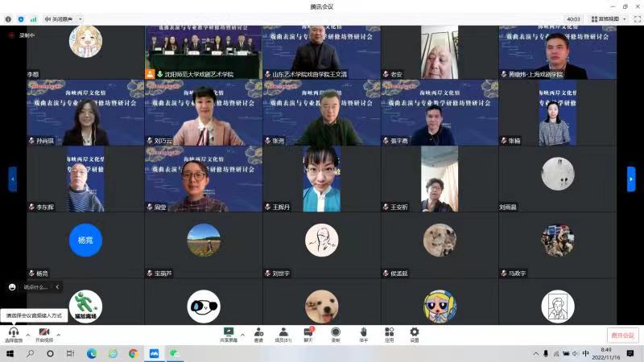Image resolution: width=644 pixels, height=362 pixels.
Task: Open the Chat (聊天) panel
Action: (308, 332)
